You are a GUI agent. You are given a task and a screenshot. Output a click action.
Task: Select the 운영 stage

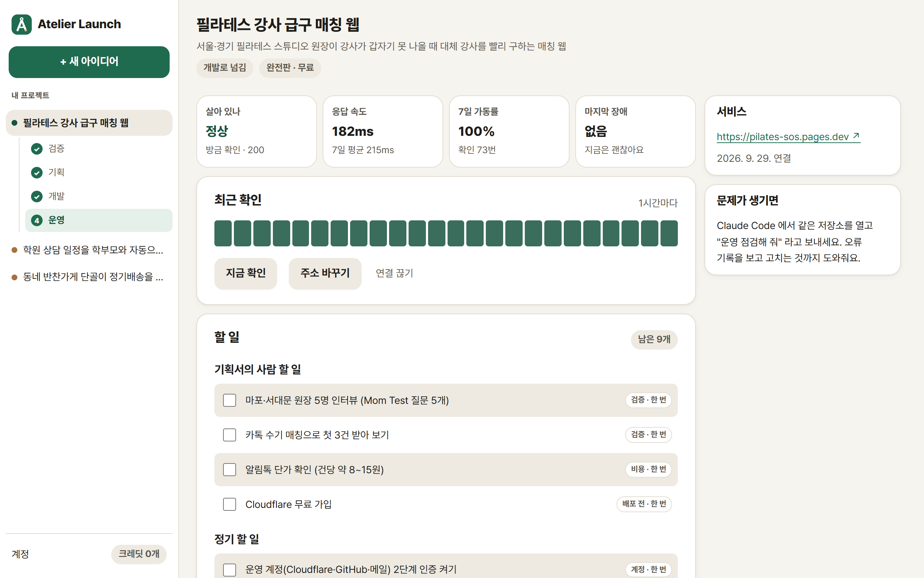[x=99, y=220]
